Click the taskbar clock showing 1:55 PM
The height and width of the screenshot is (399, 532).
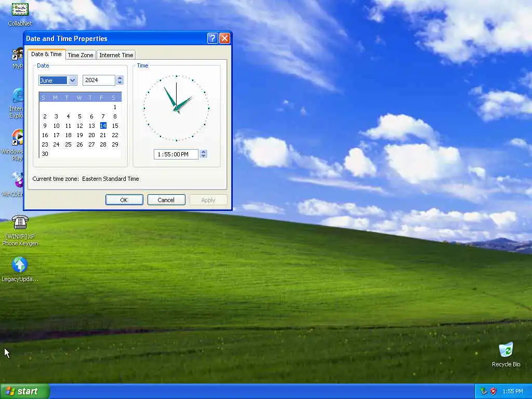pos(512,391)
